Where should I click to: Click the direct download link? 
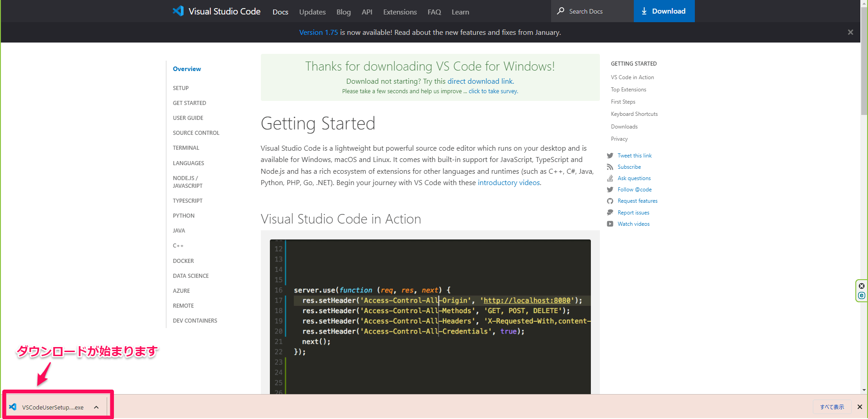(x=480, y=81)
